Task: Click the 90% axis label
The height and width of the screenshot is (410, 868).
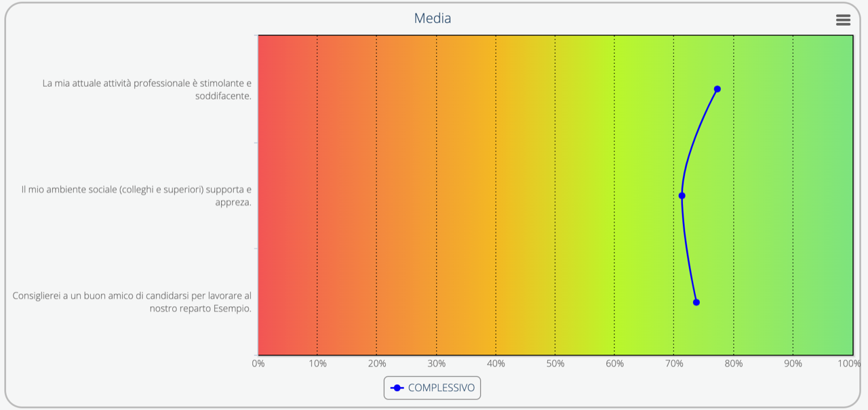Action: [x=793, y=364]
